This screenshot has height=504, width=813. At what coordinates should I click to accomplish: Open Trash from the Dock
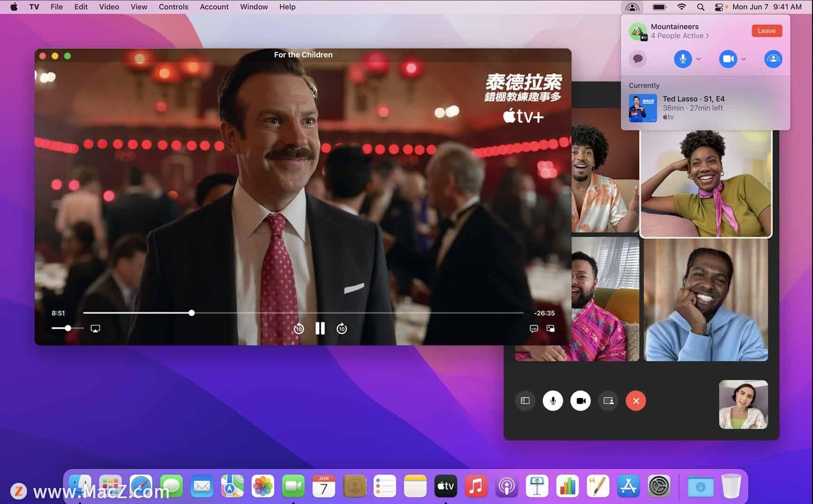click(x=731, y=486)
